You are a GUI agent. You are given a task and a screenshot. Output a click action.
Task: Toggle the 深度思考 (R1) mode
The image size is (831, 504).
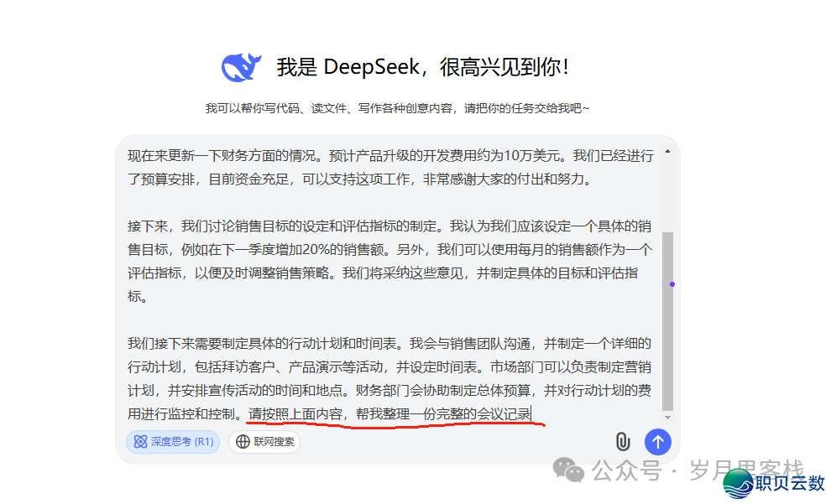coord(173,442)
